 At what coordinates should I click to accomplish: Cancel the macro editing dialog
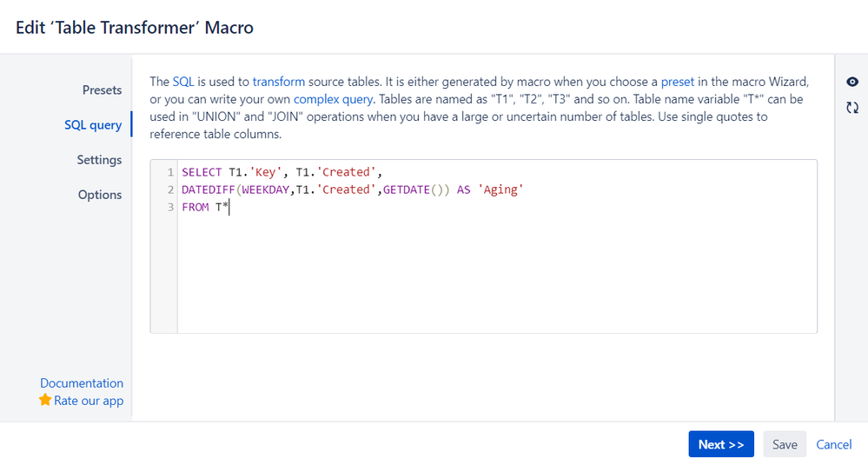pyautogui.click(x=833, y=444)
